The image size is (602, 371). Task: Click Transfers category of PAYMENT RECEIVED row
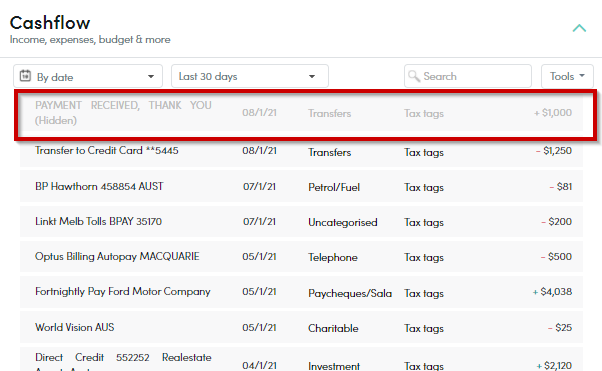tap(329, 113)
